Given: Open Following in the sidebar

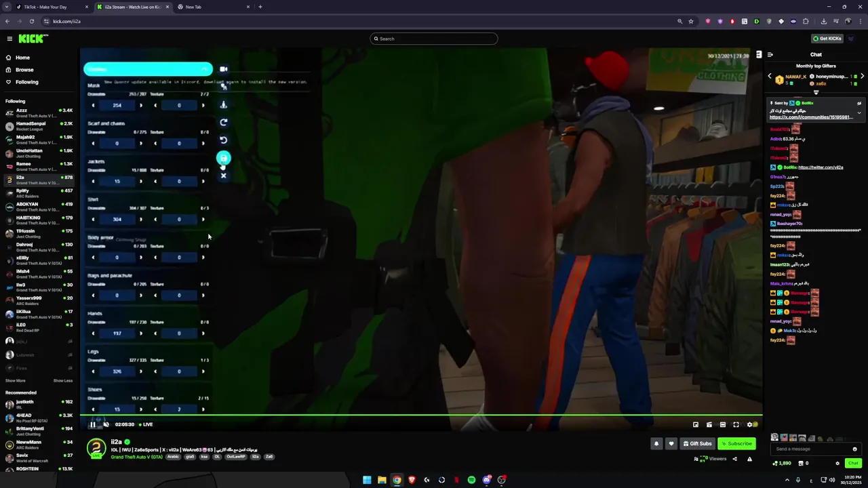Looking at the screenshot, I should (x=27, y=82).
